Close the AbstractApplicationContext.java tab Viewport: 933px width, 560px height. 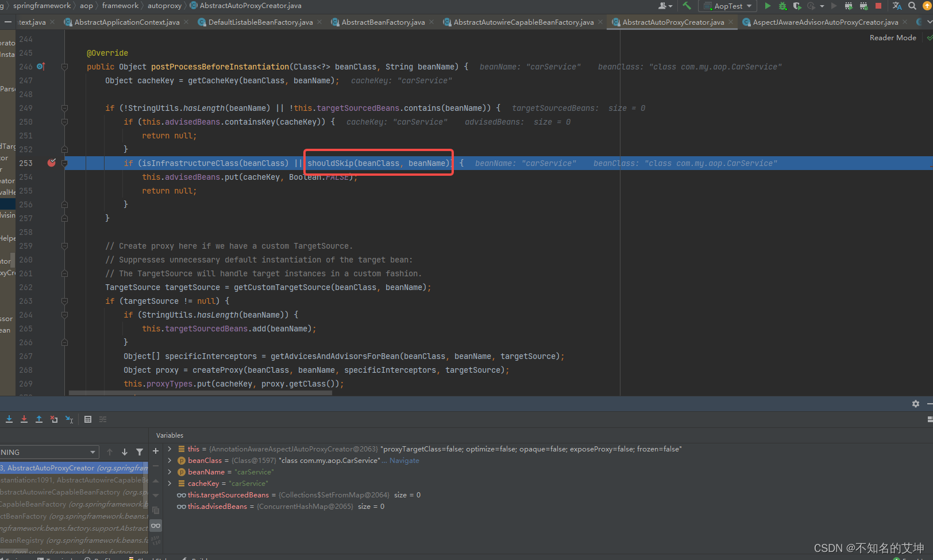[x=186, y=22]
